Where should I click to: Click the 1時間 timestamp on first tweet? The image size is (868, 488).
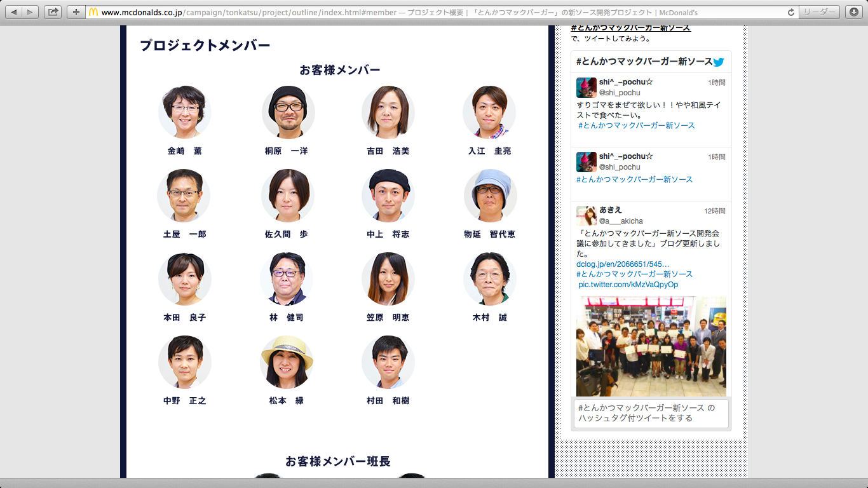(716, 83)
